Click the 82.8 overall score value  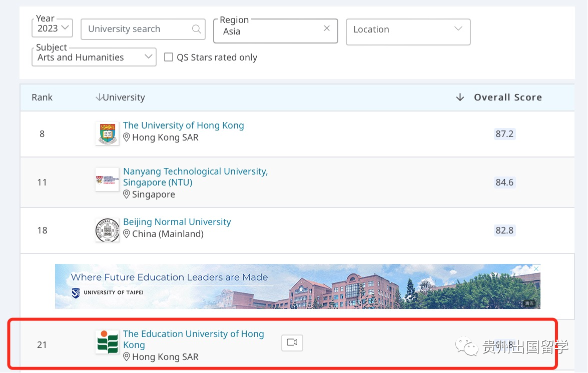tap(504, 230)
